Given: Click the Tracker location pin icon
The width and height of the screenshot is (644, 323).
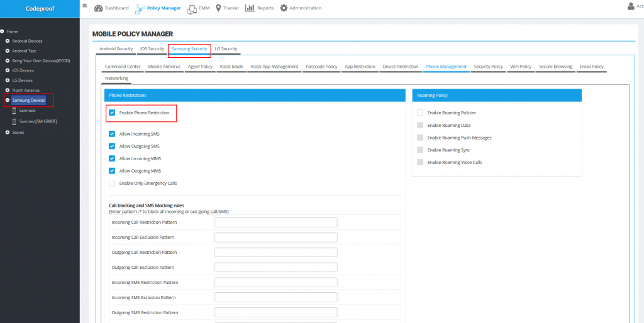Looking at the screenshot, I should (218, 8).
